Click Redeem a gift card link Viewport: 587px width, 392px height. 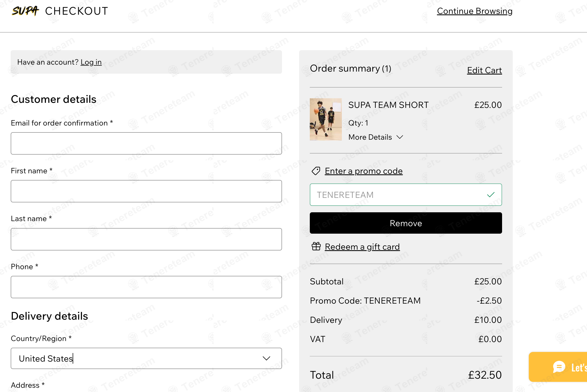point(362,247)
